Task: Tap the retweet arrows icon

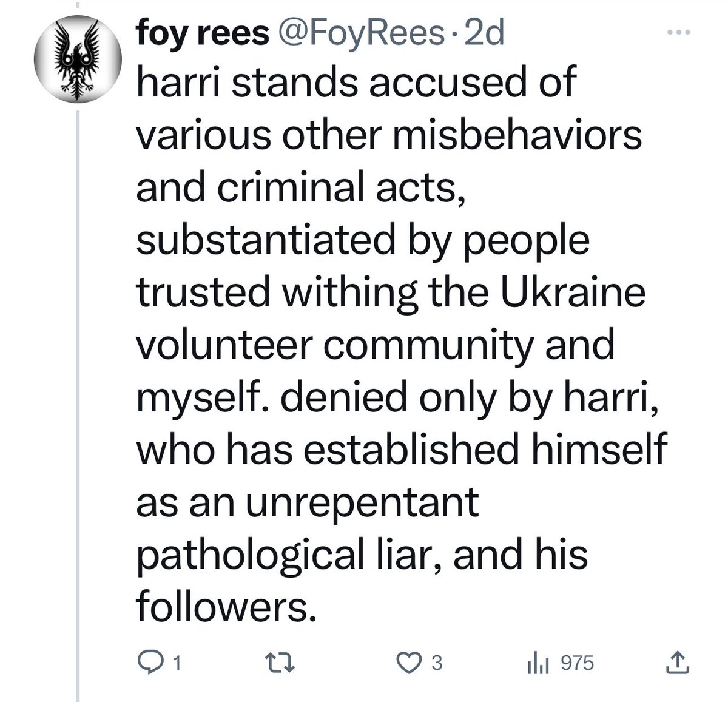Action: [283, 663]
